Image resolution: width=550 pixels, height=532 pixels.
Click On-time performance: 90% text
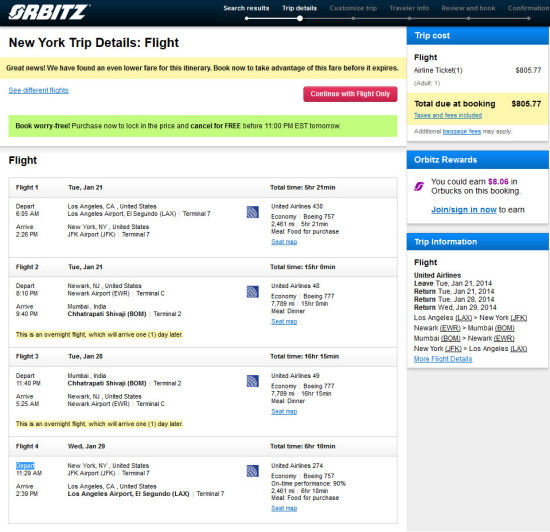(308, 483)
